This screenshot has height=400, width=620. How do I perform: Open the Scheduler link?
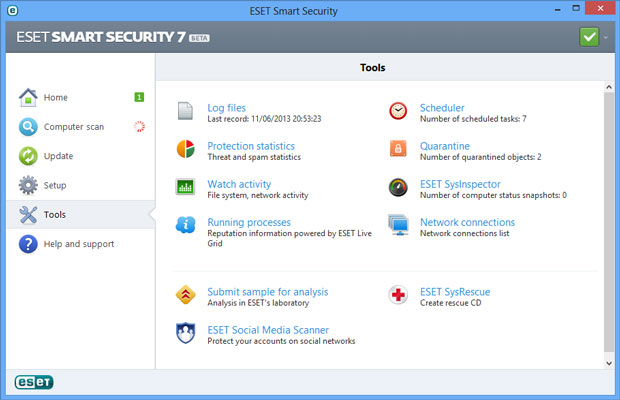[x=442, y=108]
